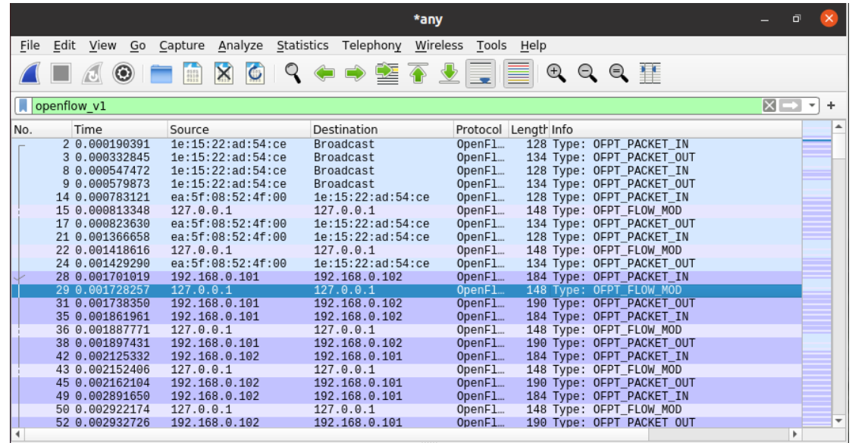Open the Tools menu

pyautogui.click(x=491, y=45)
